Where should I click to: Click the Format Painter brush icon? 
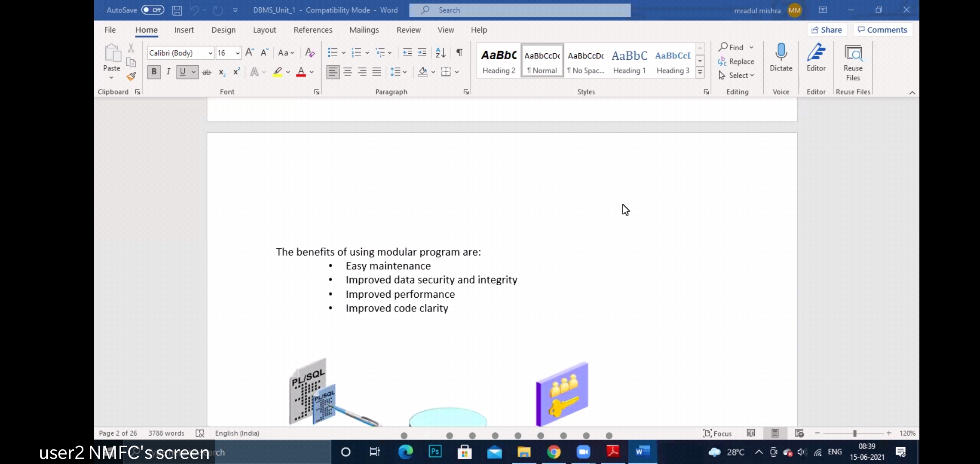pos(131,77)
